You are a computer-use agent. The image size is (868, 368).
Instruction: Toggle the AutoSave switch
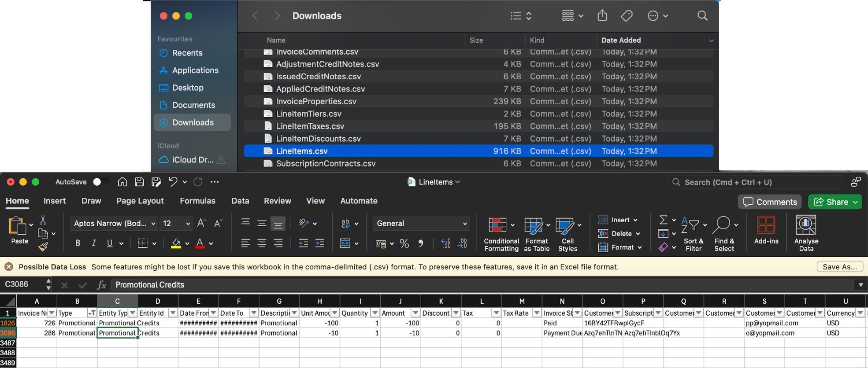coord(100,182)
